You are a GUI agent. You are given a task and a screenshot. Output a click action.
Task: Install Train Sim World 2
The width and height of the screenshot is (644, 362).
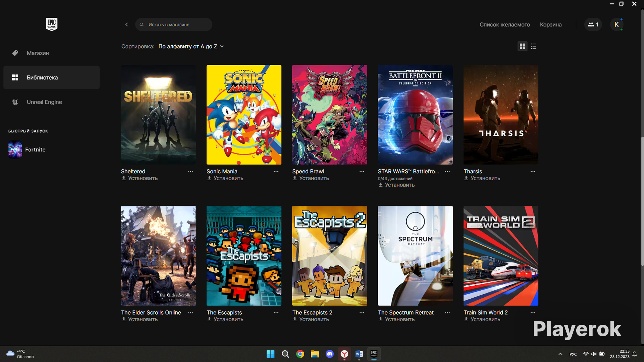point(482,319)
